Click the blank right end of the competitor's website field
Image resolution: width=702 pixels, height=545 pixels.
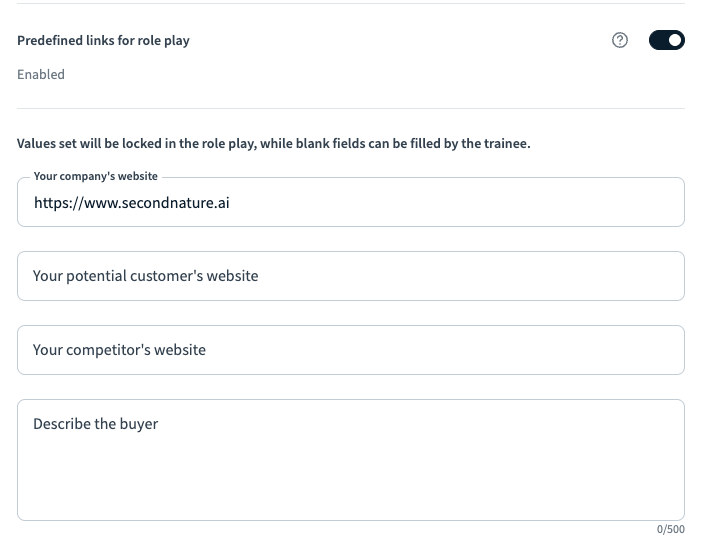coord(600,350)
